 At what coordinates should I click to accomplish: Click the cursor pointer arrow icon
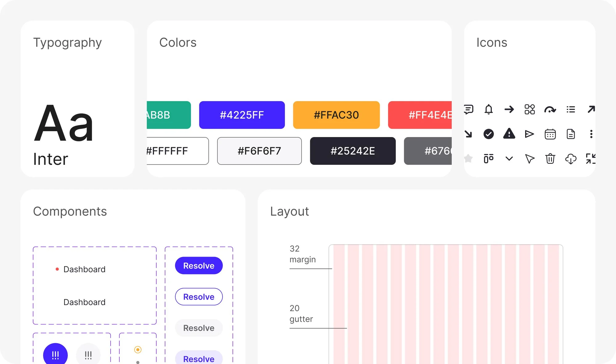tap(529, 159)
